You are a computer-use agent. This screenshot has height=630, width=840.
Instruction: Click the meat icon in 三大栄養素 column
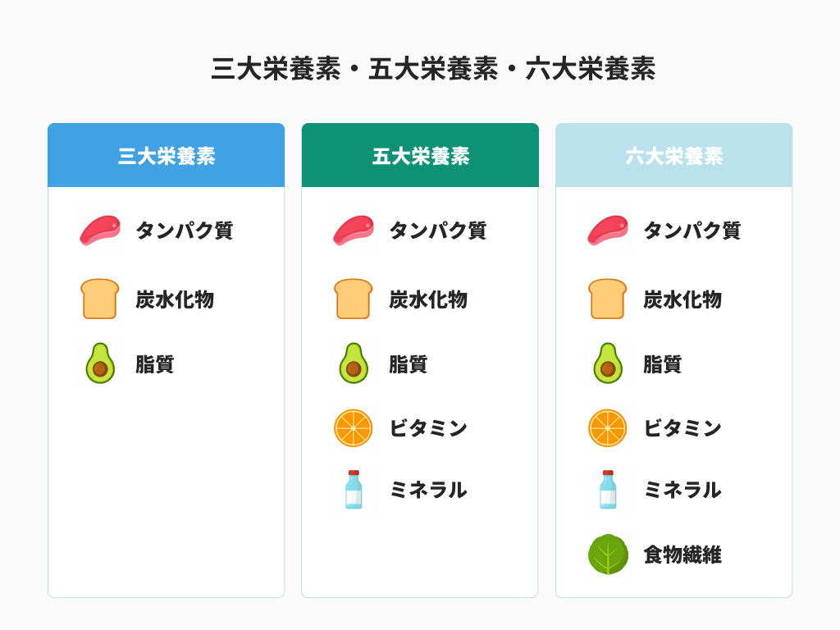click(x=100, y=231)
